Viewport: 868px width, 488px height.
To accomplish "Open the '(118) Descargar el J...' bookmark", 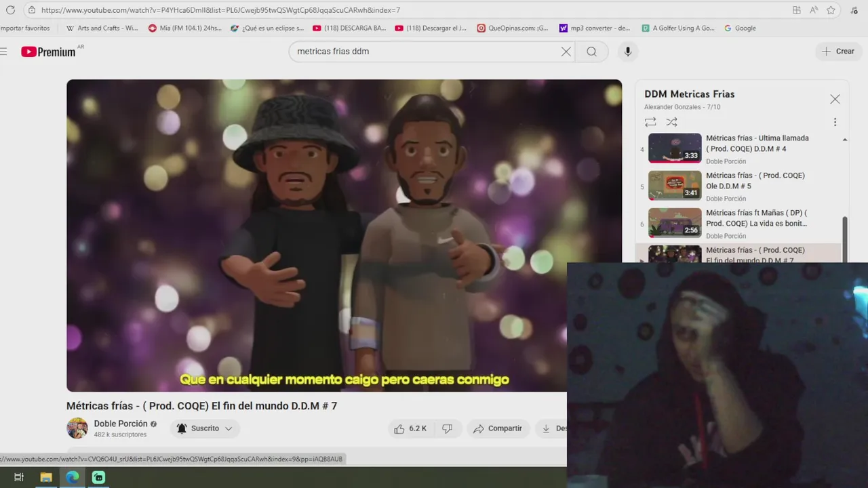I will [x=431, y=28].
